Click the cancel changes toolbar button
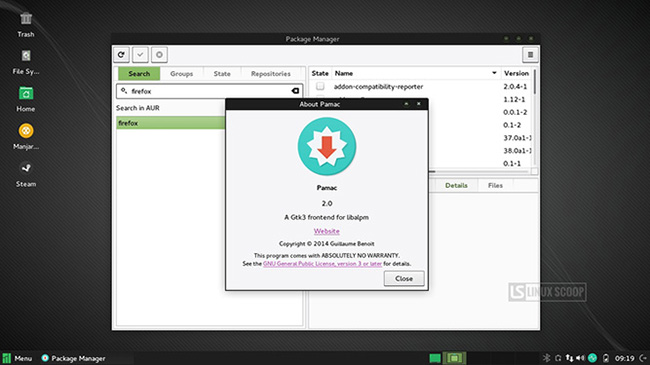650x365 pixels. click(x=159, y=54)
